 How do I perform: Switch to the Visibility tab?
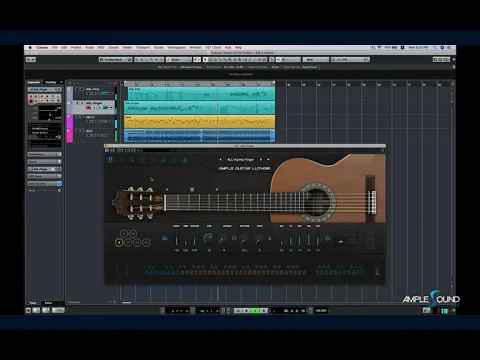pyautogui.click(x=51, y=82)
